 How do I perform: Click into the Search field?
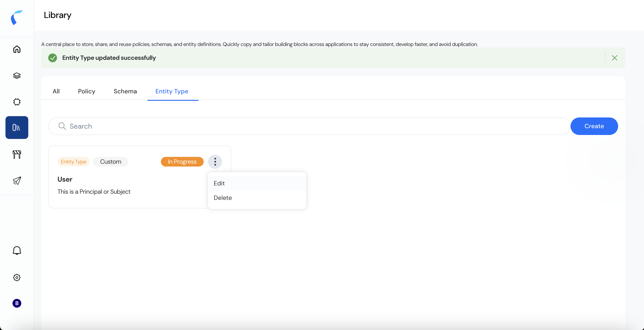pyautogui.click(x=309, y=126)
